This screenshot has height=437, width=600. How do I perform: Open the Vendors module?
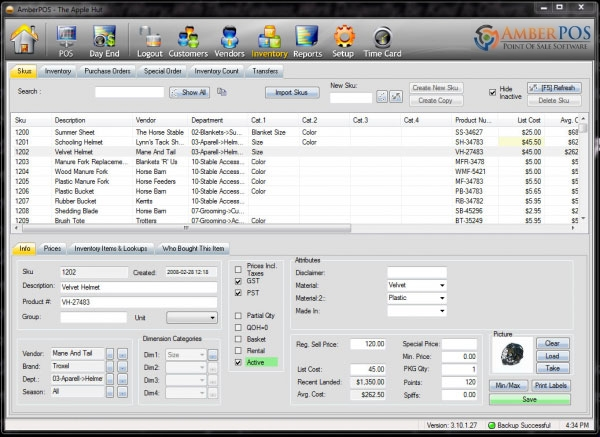coord(229,39)
